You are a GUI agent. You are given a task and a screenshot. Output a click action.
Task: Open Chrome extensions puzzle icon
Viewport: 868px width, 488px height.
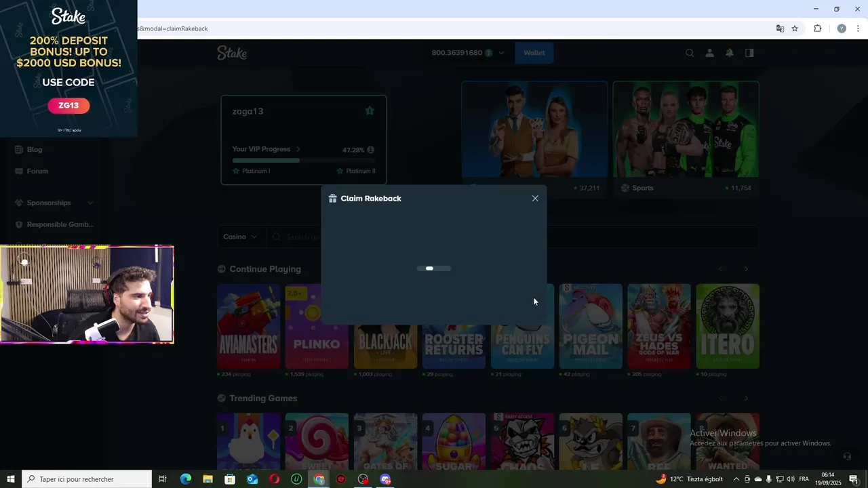[817, 28]
